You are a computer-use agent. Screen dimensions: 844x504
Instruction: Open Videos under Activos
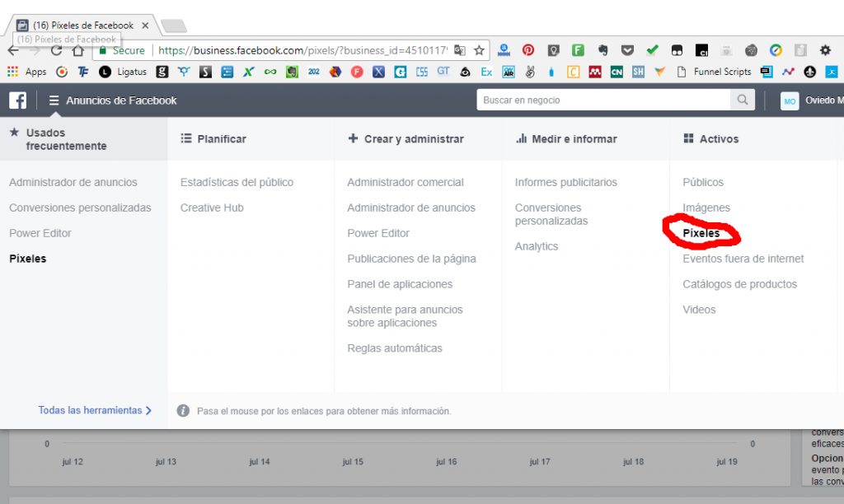point(699,310)
